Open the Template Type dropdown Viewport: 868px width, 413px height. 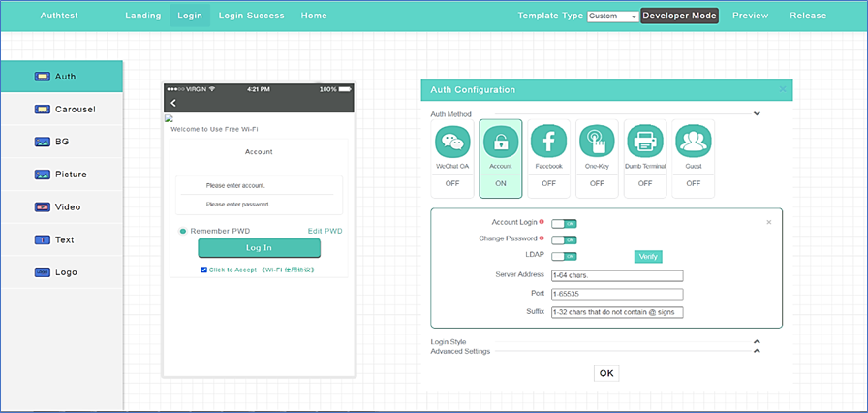coord(613,16)
